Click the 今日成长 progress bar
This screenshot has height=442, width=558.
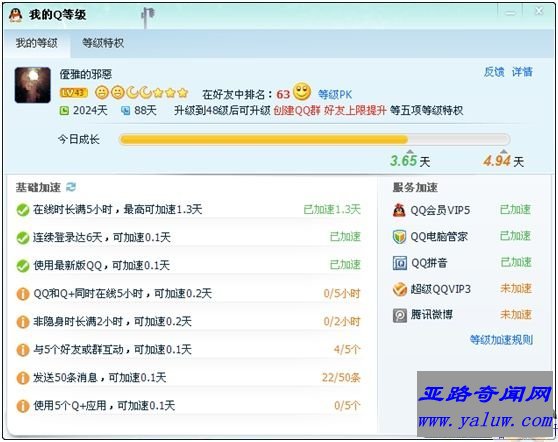315,139
